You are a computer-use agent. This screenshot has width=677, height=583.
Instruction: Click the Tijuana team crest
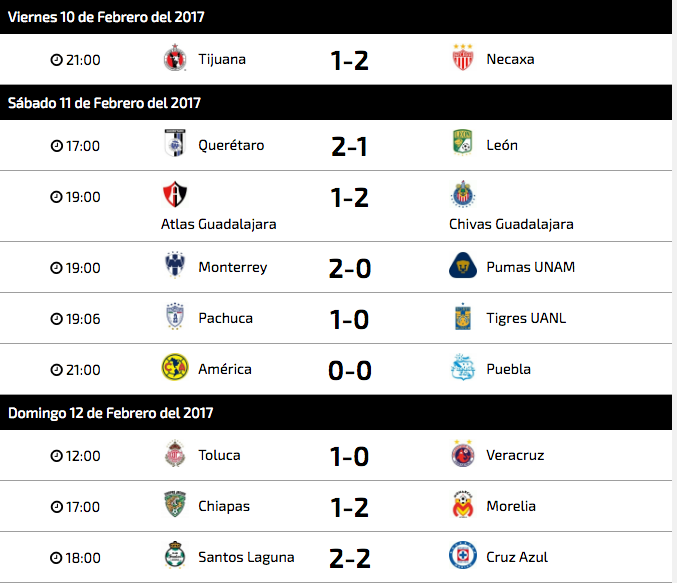pos(175,57)
